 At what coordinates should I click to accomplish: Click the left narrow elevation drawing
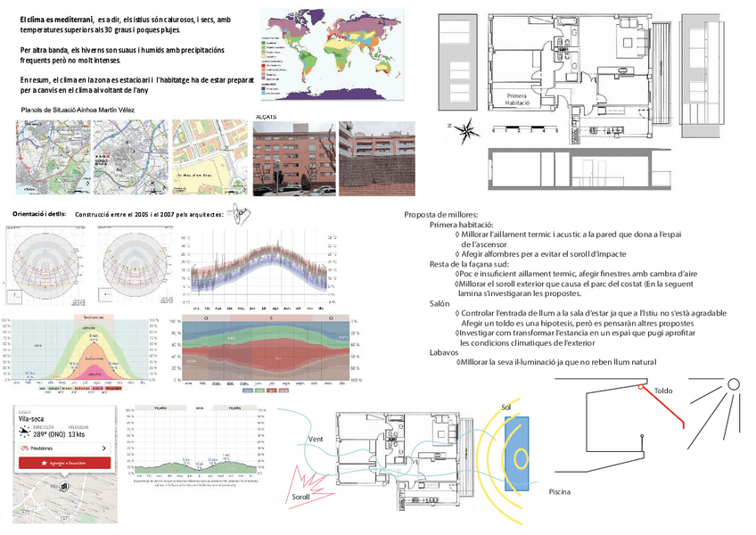coord(457,62)
